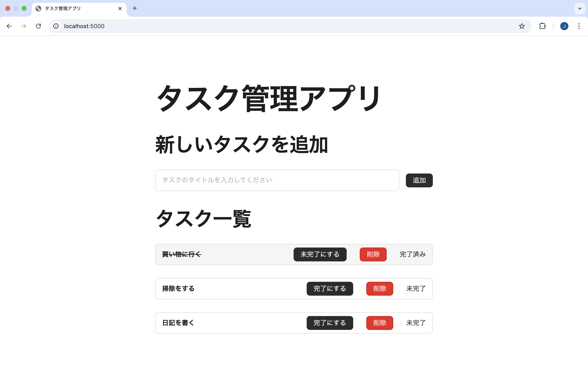Delete 日記を書く with its 削除 button
This screenshot has width=588, height=367.
click(x=380, y=323)
